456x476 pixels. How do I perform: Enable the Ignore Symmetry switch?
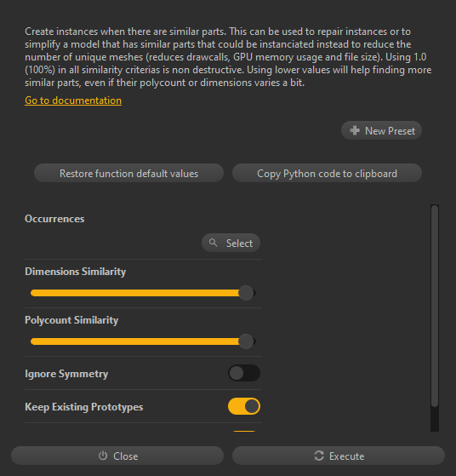[x=244, y=373]
